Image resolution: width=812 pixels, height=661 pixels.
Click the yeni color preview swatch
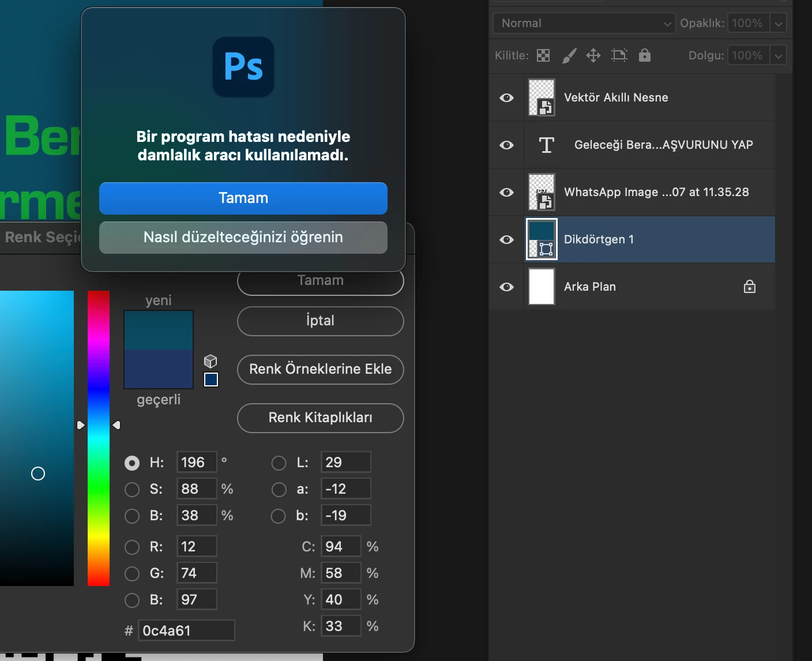click(x=159, y=330)
